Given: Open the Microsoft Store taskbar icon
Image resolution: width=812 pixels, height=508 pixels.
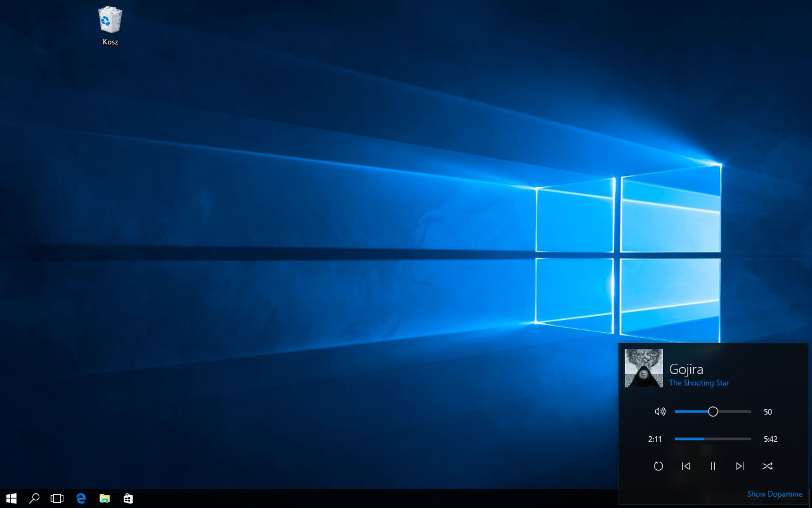Looking at the screenshot, I should 128,499.
